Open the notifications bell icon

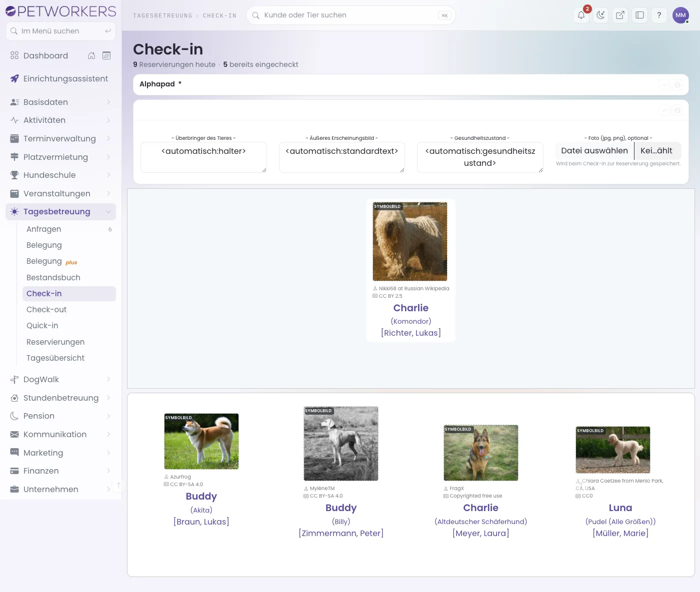(x=581, y=15)
